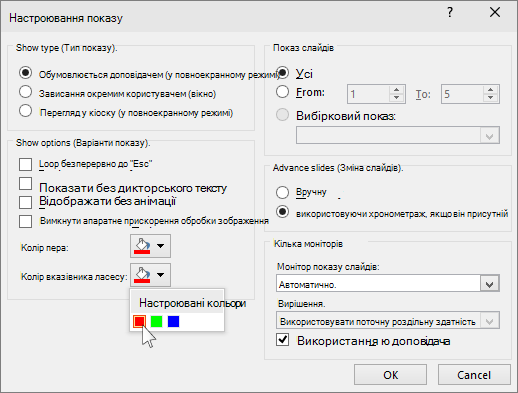
Task: Decrease the From slide number
Action: pyautogui.click(x=397, y=98)
